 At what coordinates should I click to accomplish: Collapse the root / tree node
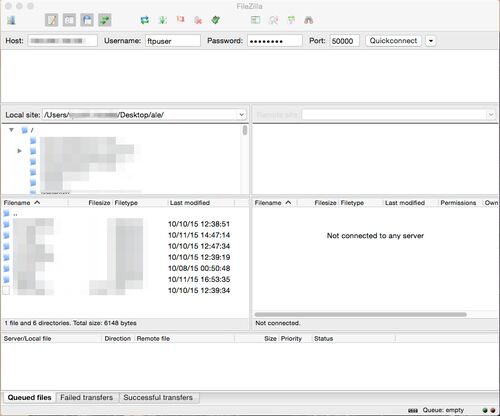[11, 130]
